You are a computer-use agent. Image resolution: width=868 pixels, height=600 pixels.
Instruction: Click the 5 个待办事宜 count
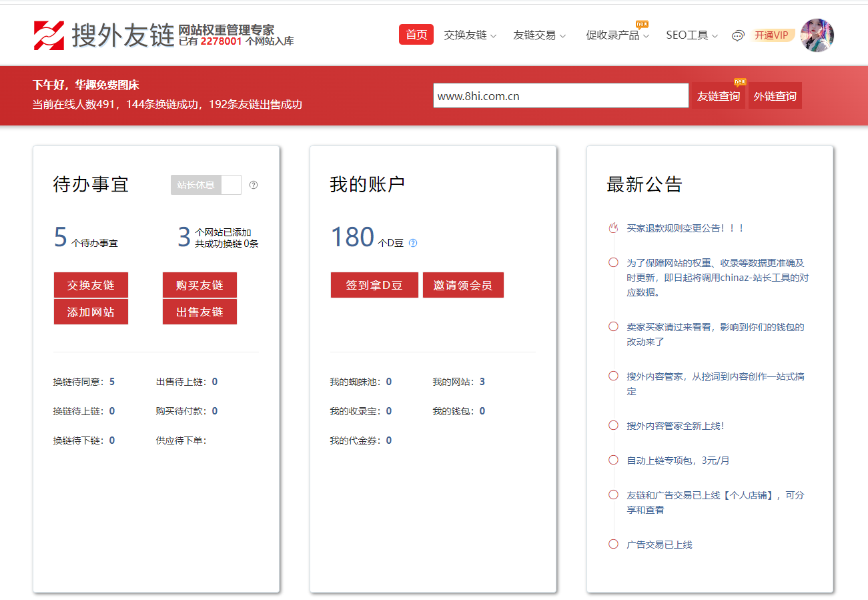pos(61,237)
